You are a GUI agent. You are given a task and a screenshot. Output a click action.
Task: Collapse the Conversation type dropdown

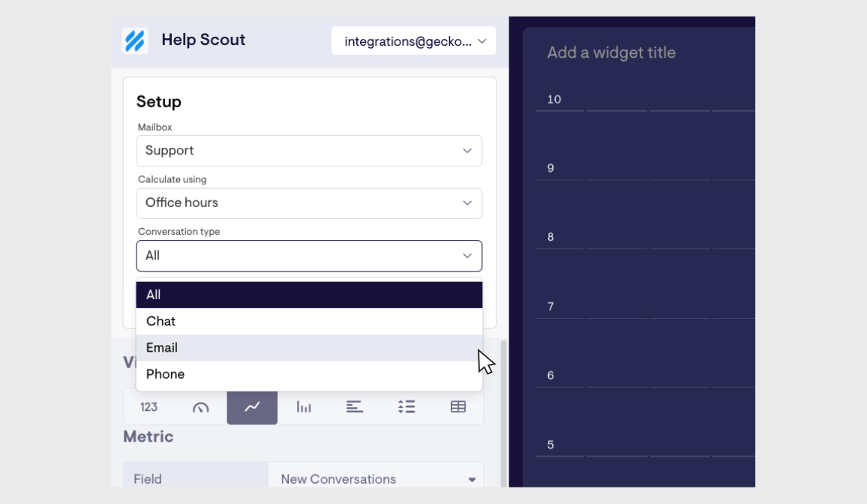pos(309,256)
